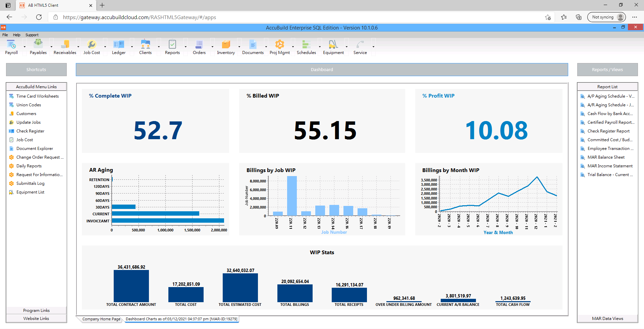Screen dimensions: 644x329
Task: Open the MAR Balance Sheet report
Action: pos(606,157)
